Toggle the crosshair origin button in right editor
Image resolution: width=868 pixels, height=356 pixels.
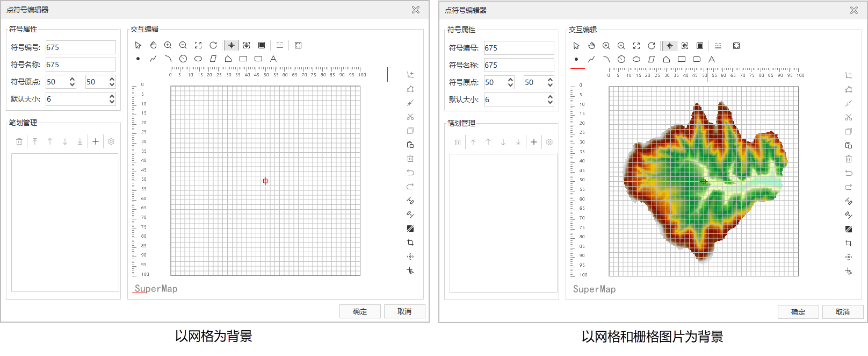[670, 46]
